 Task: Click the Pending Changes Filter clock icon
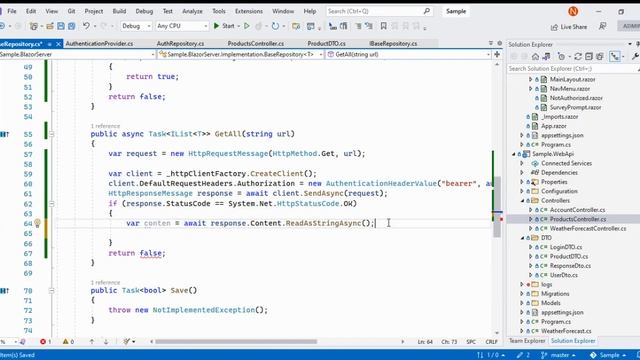(x=562, y=57)
